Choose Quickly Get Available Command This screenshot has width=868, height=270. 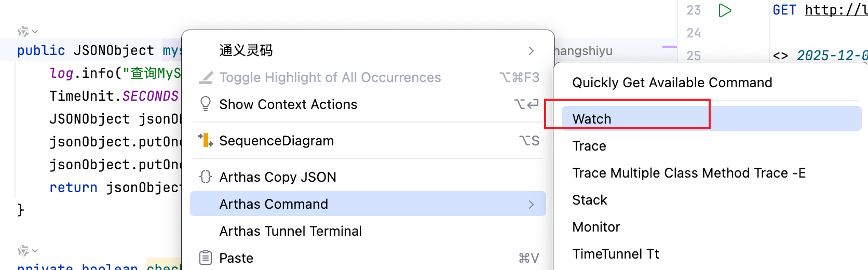click(672, 83)
